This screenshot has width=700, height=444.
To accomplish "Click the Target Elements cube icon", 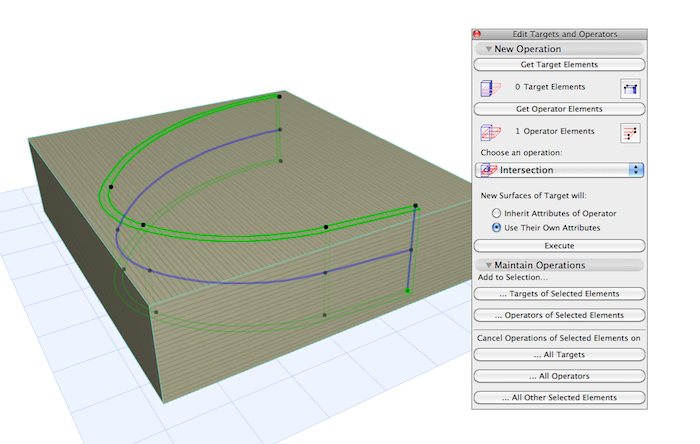I will [x=490, y=89].
